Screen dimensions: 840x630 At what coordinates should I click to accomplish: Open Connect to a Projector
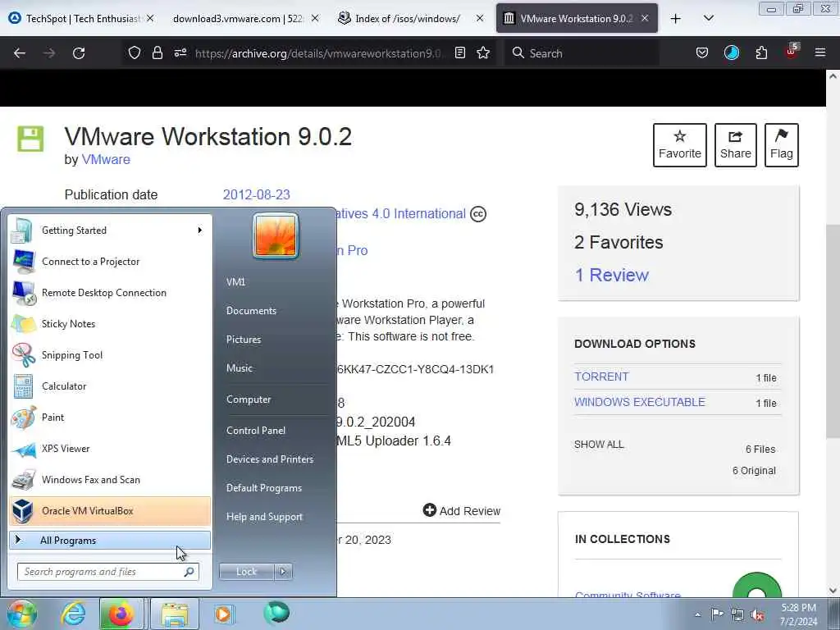[110, 262]
